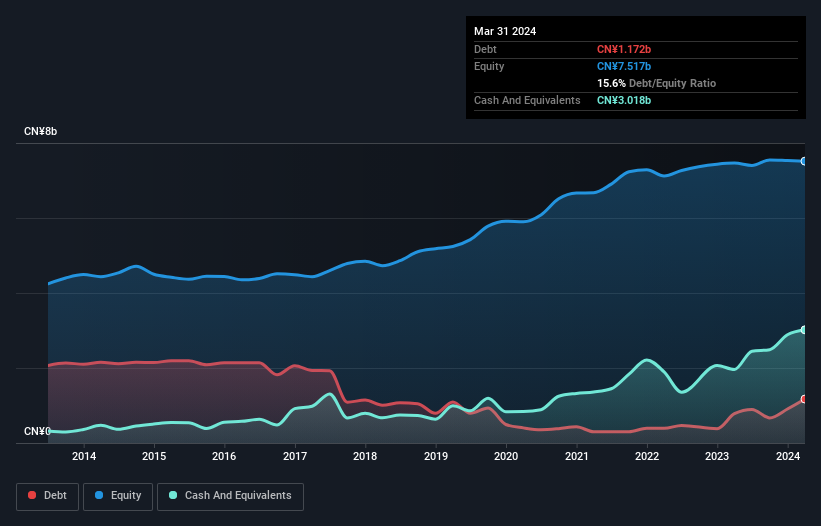Click the 15.6% Debt/Equity Ratio text
This screenshot has width=821, height=526.
tap(656, 83)
